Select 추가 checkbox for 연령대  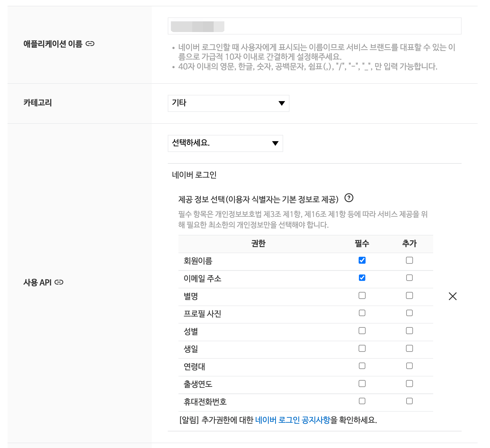(409, 366)
